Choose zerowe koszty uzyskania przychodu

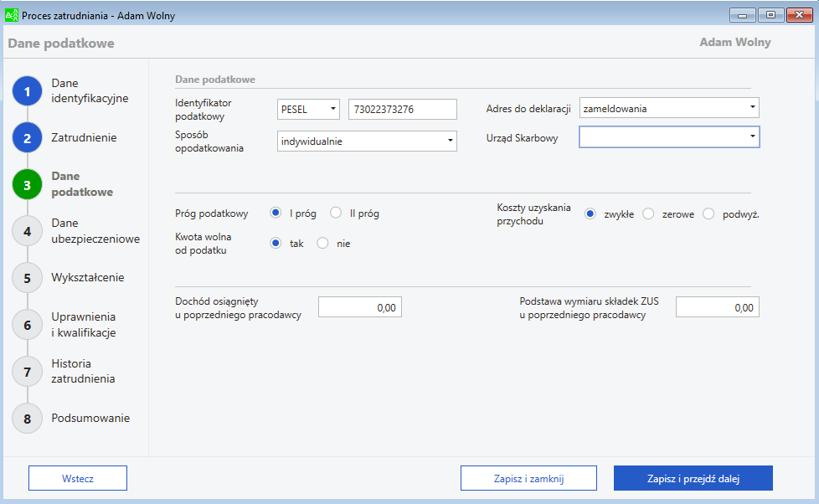(648, 213)
